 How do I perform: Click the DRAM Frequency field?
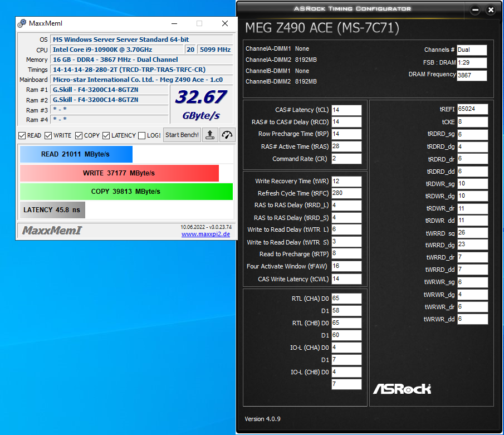[472, 76]
